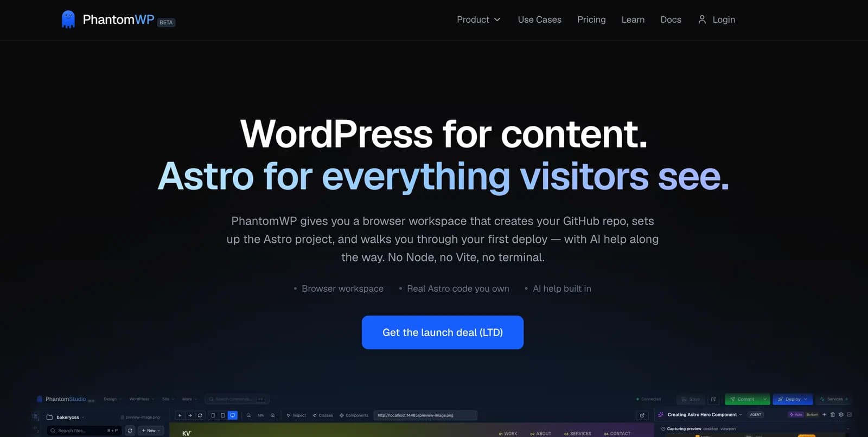Image resolution: width=868 pixels, height=437 pixels.
Task: Click the Connected status indicator
Action: [648, 399]
